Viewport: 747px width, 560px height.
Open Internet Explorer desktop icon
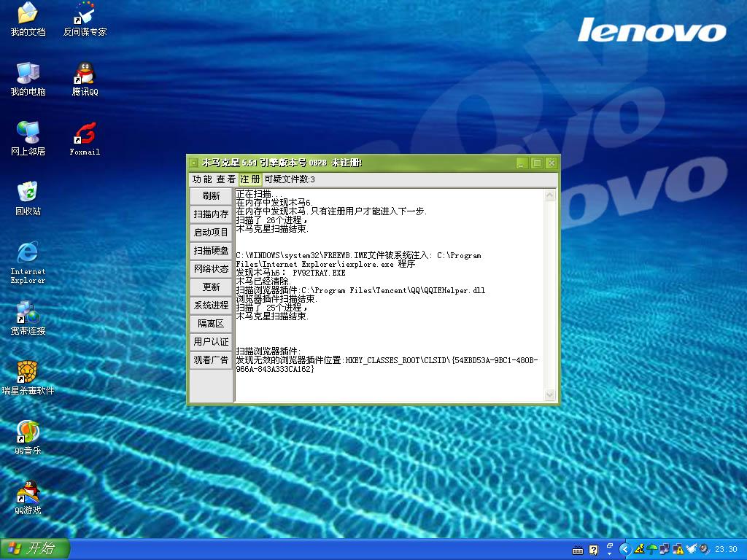coord(28,262)
